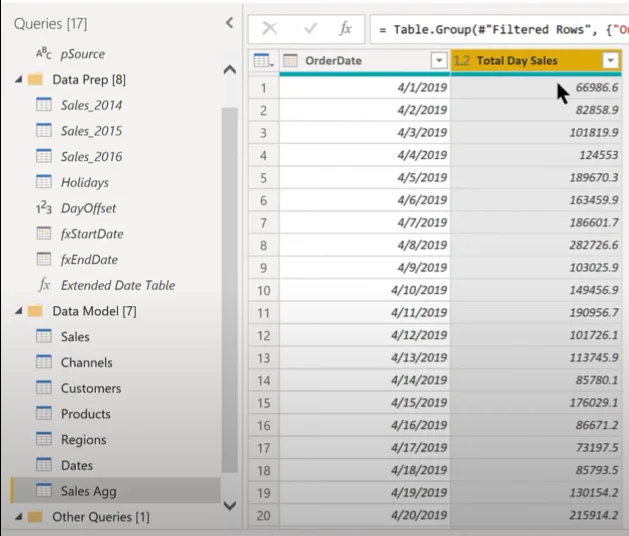Select the Sales_2014 query
629x536 pixels.
click(x=91, y=105)
